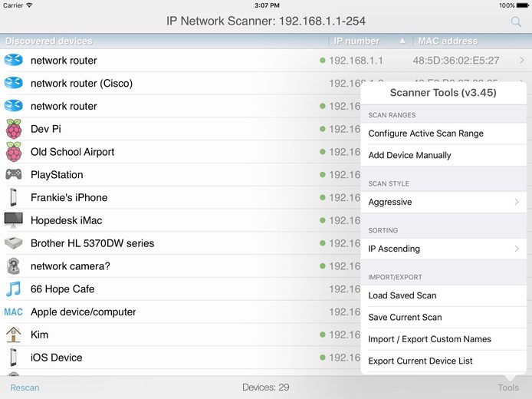Select Save Current Scan

(443, 317)
